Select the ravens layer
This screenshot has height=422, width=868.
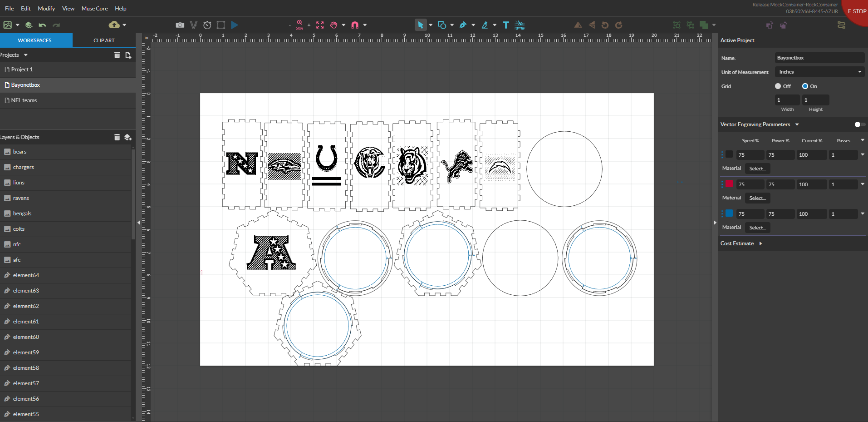(x=66, y=198)
